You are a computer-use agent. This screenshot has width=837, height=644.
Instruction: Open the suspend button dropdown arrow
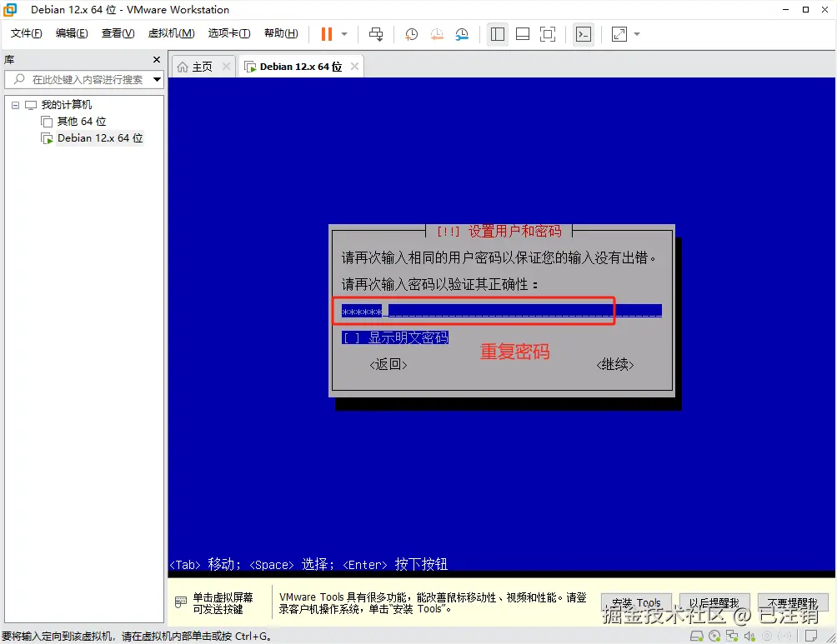coord(342,34)
